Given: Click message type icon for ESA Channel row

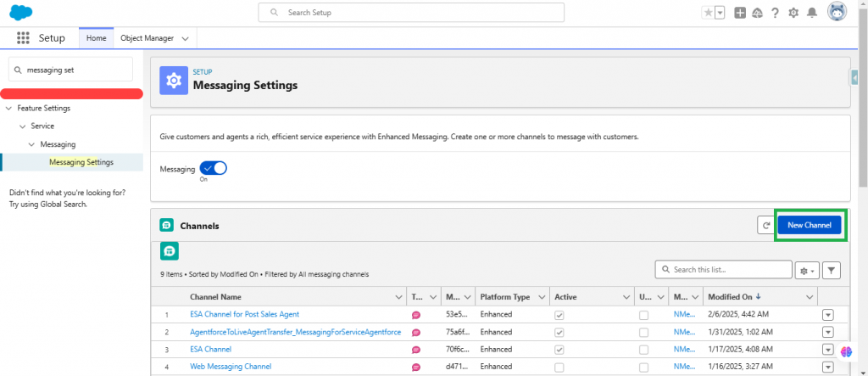Looking at the screenshot, I should [416, 350].
